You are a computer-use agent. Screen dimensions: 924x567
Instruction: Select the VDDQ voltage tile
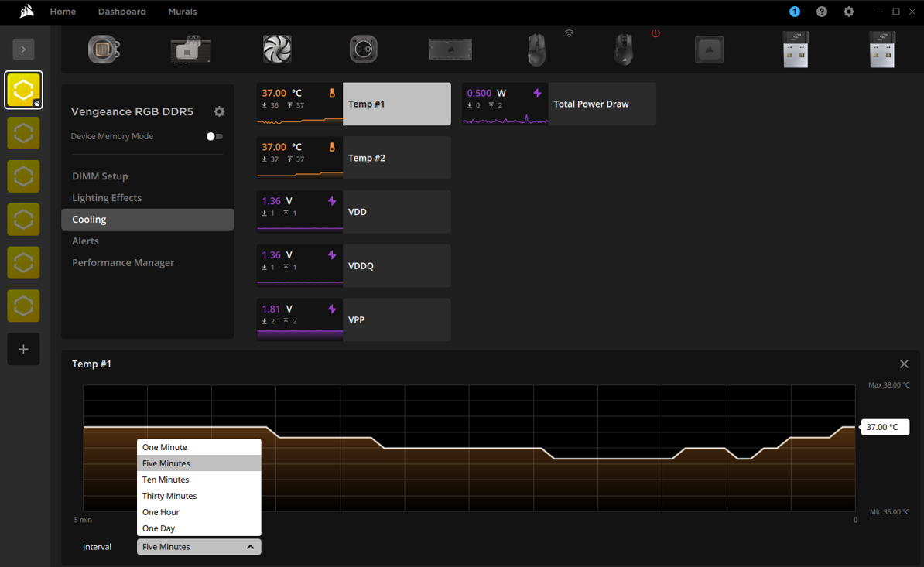354,265
